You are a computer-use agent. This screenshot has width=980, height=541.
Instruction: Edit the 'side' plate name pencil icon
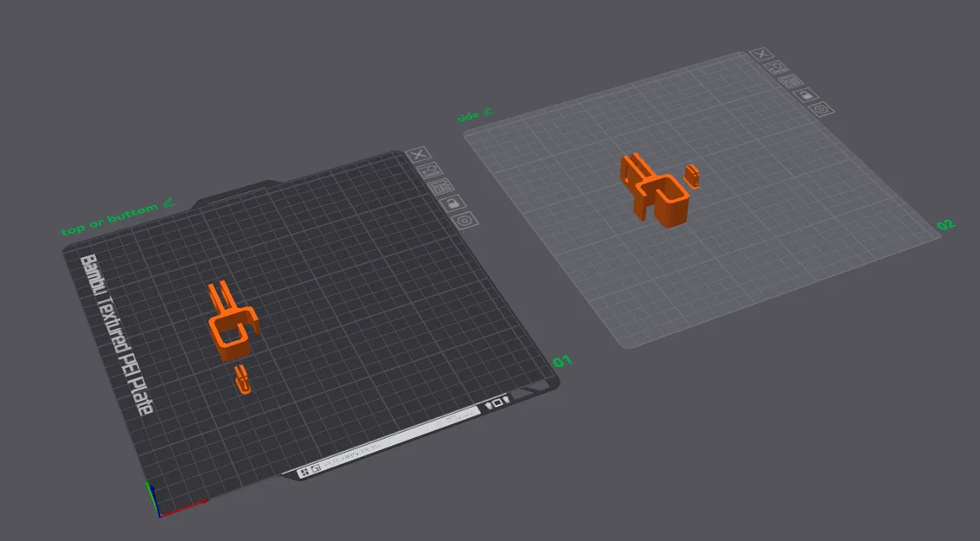[488, 113]
